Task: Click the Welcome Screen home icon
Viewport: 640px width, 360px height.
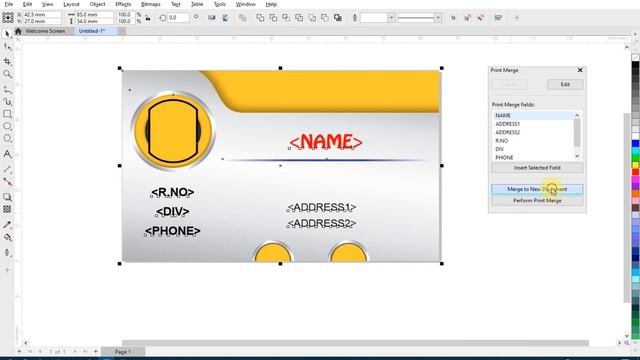Action: pyautogui.click(x=18, y=31)
